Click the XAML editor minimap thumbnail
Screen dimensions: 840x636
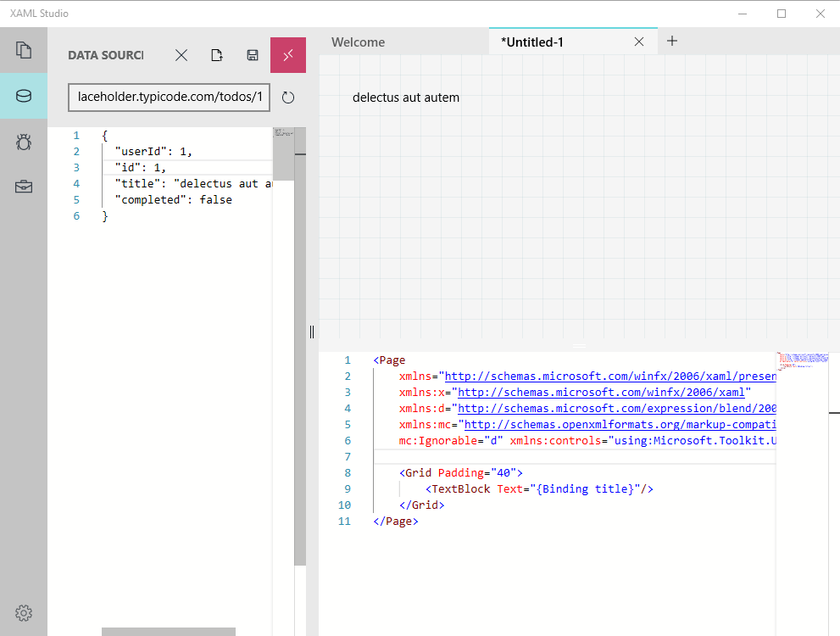(801, 360)
